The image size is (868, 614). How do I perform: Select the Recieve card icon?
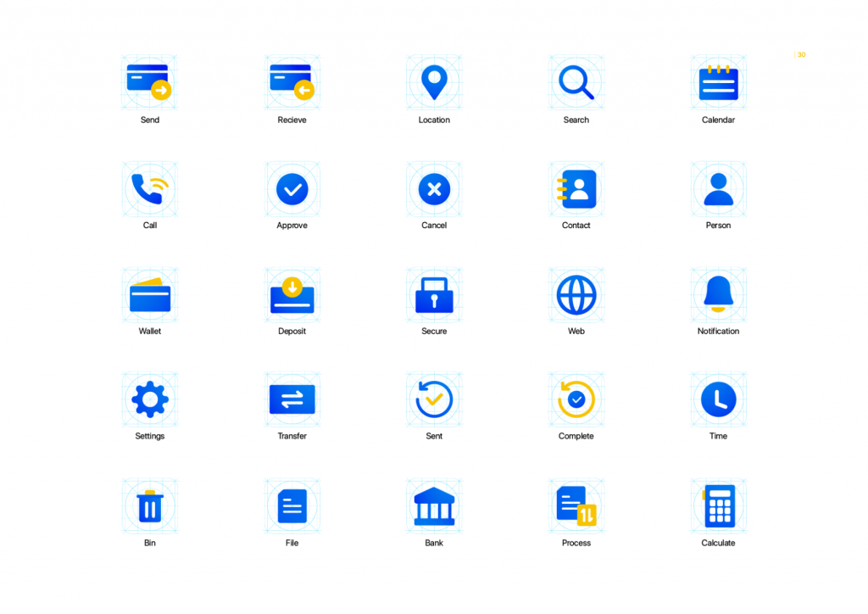pyautogui.click(x=292, y=82)
